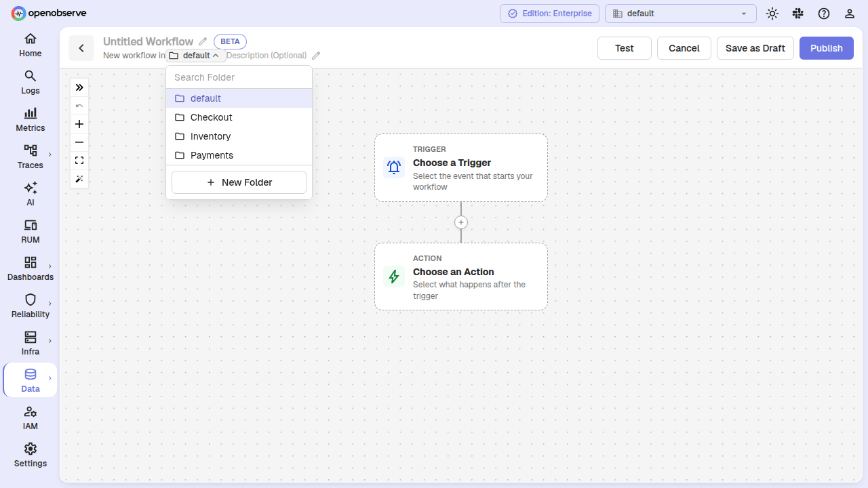This screenshot has height=488, width=868.
Task: Expand the Traces submenu arrow
Action: [x=50, y=155]
